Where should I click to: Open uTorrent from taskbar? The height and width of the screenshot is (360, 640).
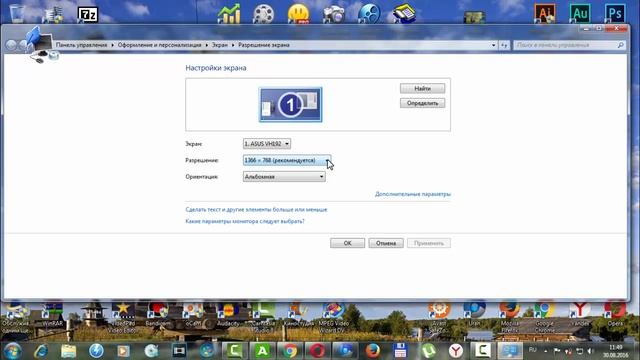pos(428,351)
